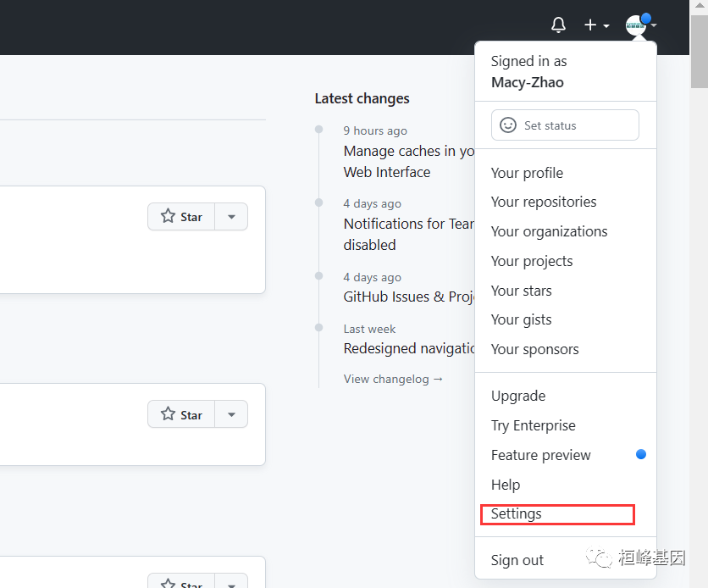Viewport: 708px width, 588px height.
Task: Select Your repositories from the menu
Action: [544, 202]
